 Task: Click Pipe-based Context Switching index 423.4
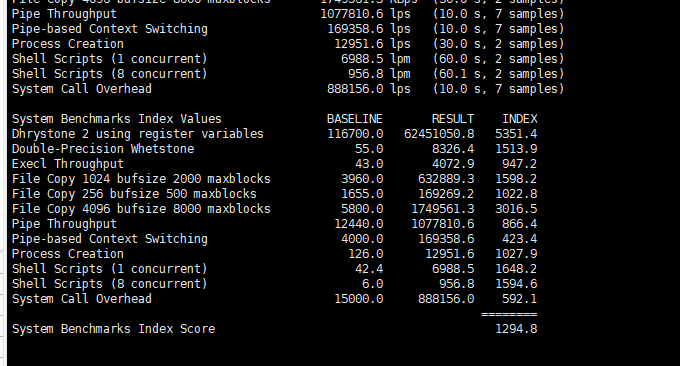[x=520, y=239]
